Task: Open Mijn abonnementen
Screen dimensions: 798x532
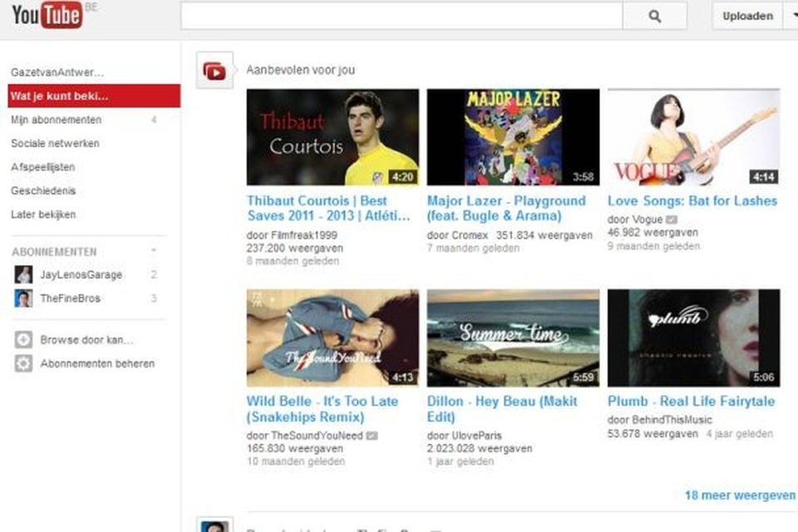Action: pyautogui.click(x=56, y=120)
